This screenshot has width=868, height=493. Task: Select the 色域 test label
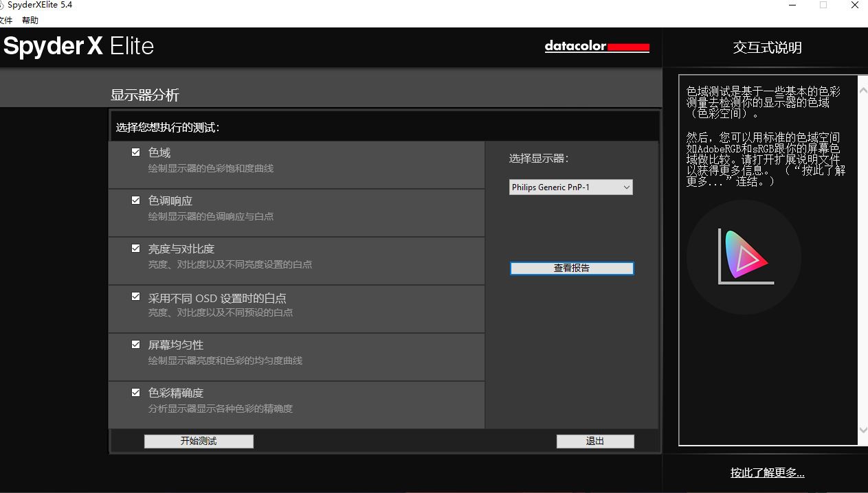coord(159,152)
